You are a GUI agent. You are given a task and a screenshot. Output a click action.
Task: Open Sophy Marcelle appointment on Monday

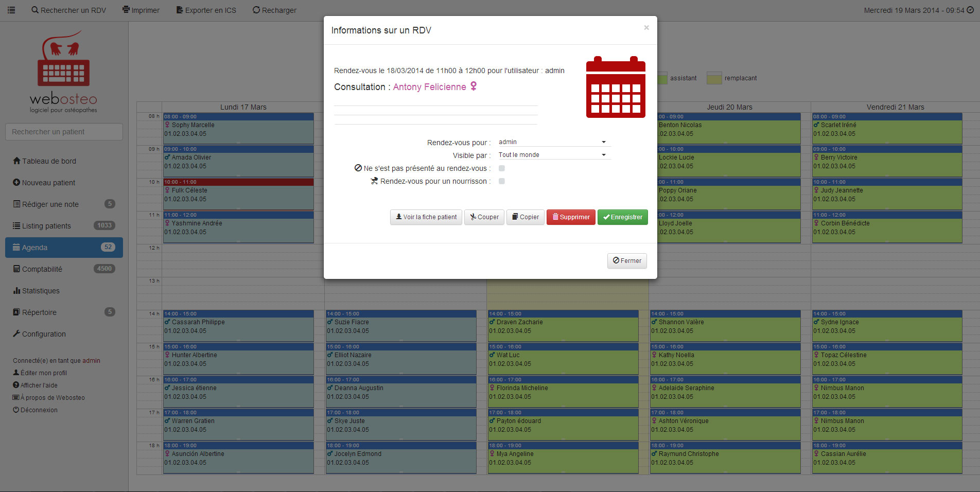[238, 129]
